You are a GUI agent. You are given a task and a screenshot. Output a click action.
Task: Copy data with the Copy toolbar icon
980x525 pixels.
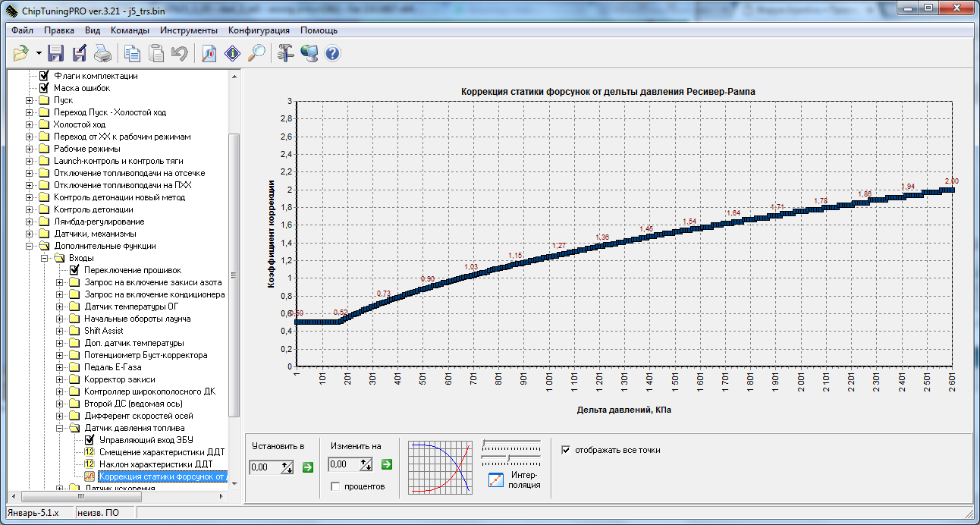pyautogui.click(x=133, y=53)
